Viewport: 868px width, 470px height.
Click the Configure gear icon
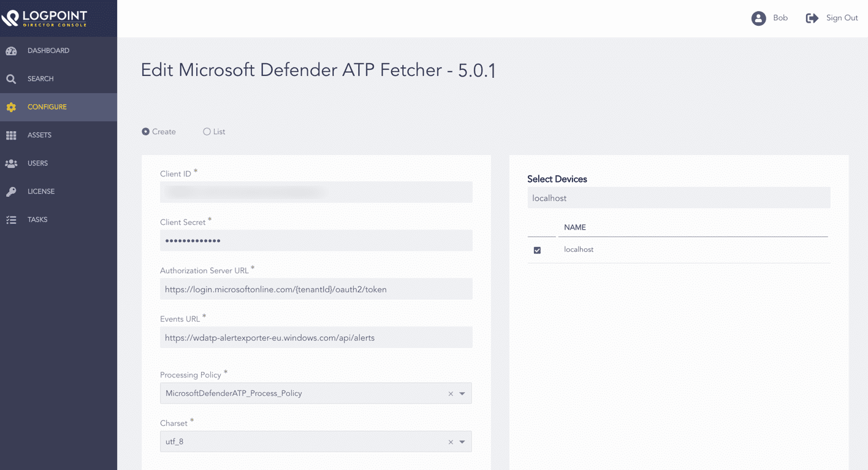coord(11,107)
